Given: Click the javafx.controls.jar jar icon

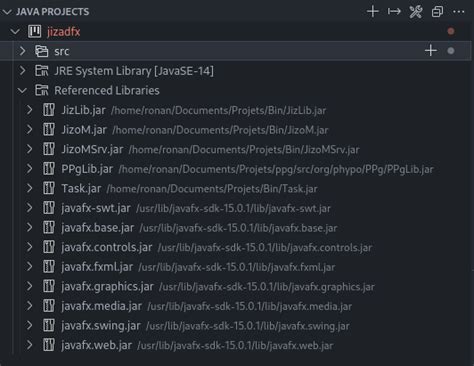Looking at the screenshot, I should (49, 247).
